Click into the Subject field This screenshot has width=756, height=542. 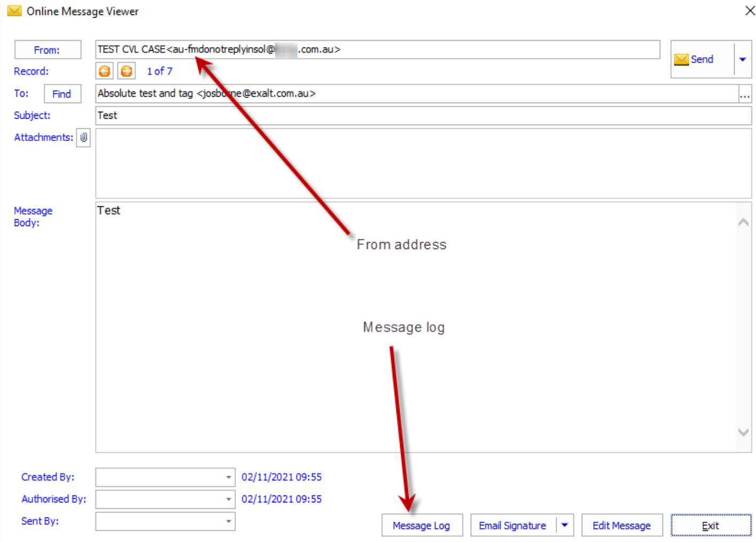(x=422, y=115)
